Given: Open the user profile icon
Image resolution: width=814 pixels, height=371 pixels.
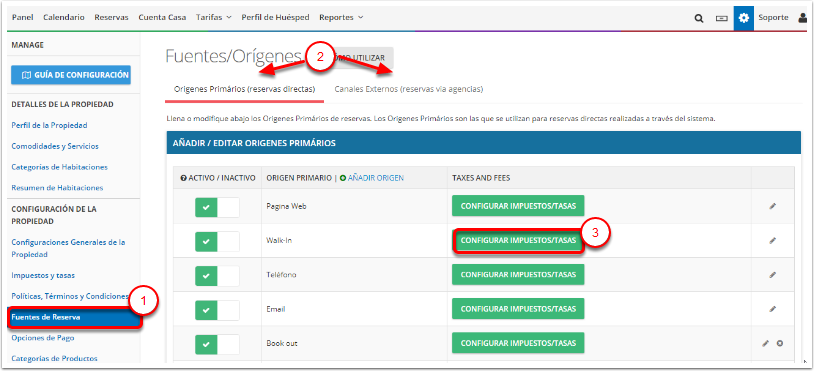Looking at the screenshot, I should (803, 18).
